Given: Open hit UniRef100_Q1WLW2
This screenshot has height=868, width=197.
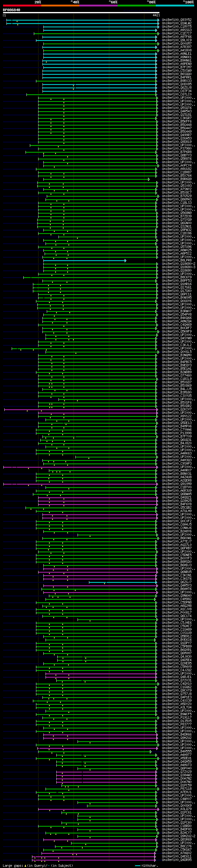Looking at the screenshot, I should 177,23.
